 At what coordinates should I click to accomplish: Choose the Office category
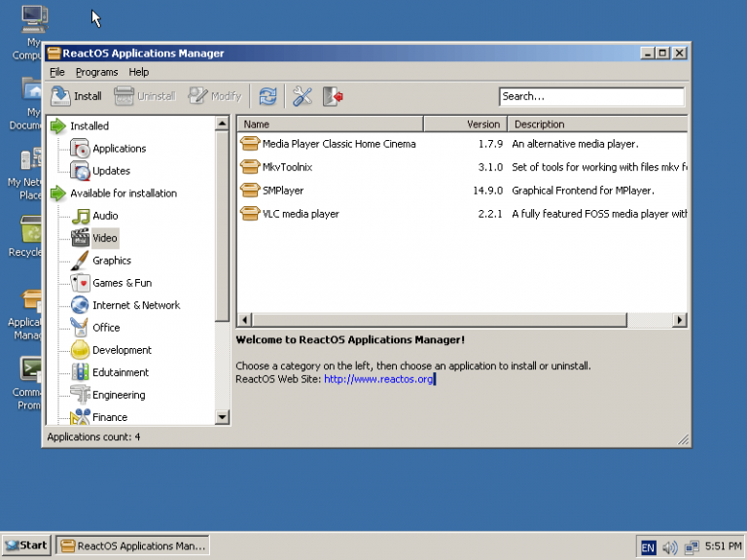click(x=106, y=328)
